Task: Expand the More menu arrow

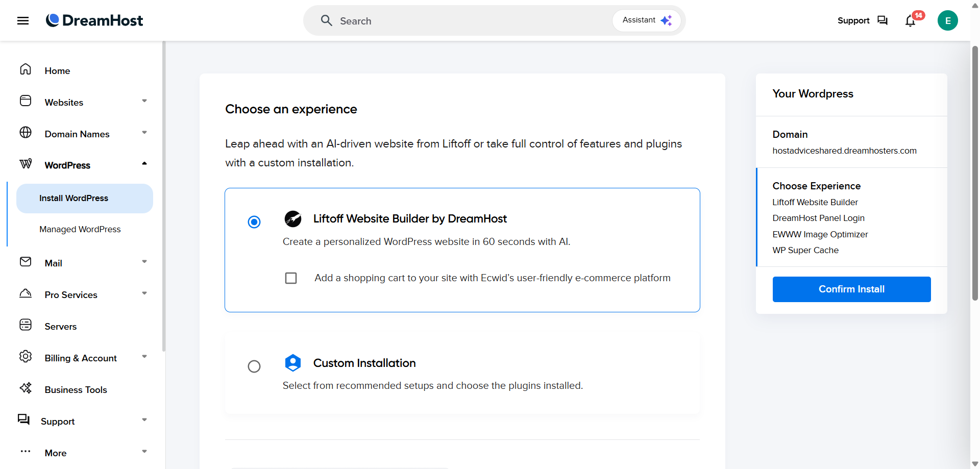Action: point(144,452)
